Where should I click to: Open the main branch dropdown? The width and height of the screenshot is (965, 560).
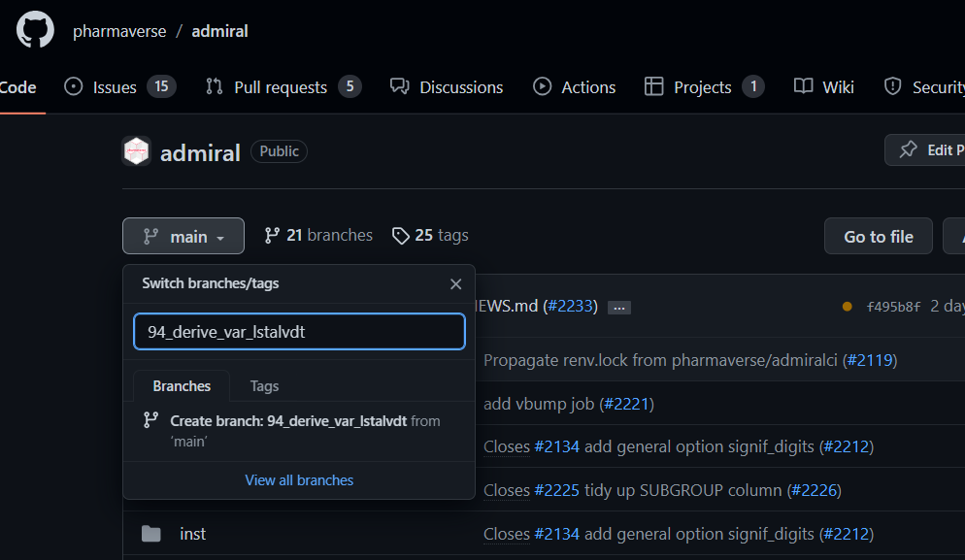[x=183, y=236]
